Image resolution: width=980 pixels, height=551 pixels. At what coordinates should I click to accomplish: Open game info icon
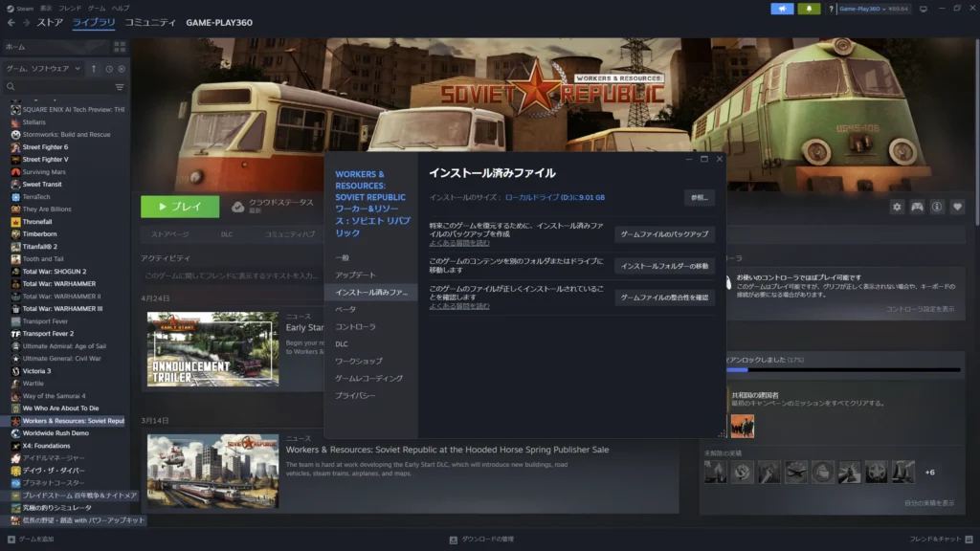(x=937, y=207)
